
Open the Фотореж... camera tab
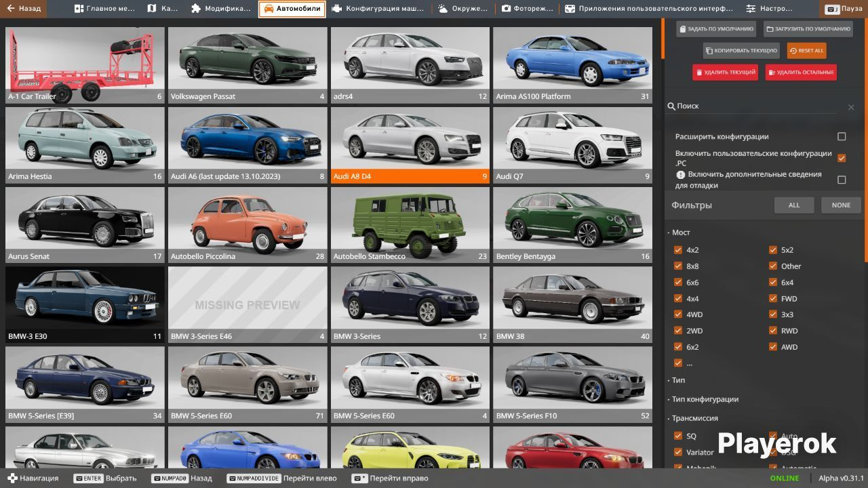(526, 9)
